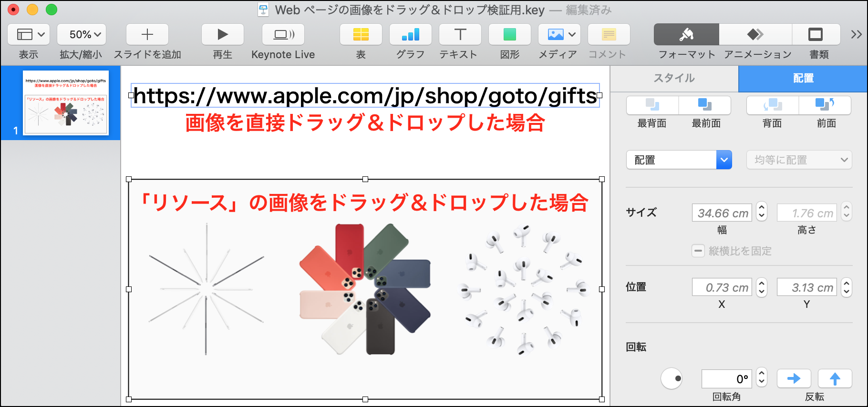Screen dimensions: 868x407
Task: Open the 50% zoom level dropdown
Action: (82, 34)
